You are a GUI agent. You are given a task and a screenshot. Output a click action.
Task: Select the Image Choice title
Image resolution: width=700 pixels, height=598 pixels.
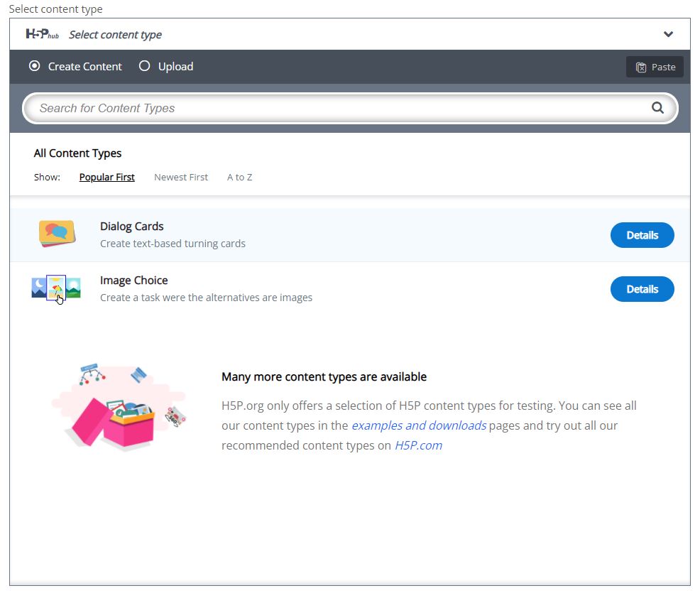[x=134, y=281]
